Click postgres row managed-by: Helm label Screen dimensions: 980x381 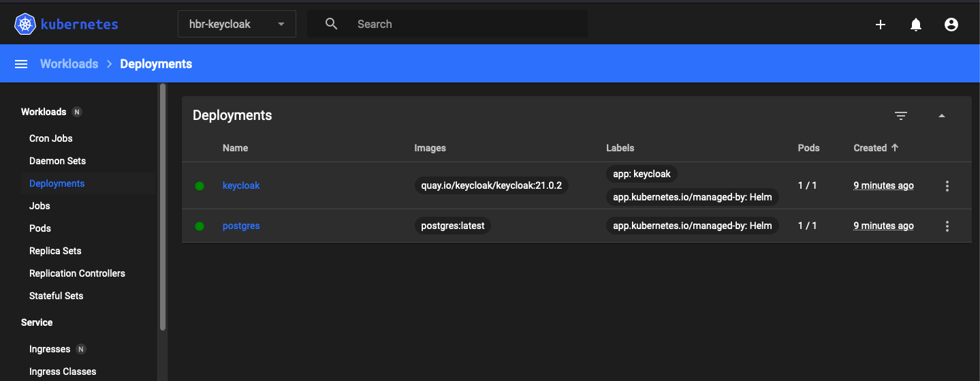coord(693,226)
